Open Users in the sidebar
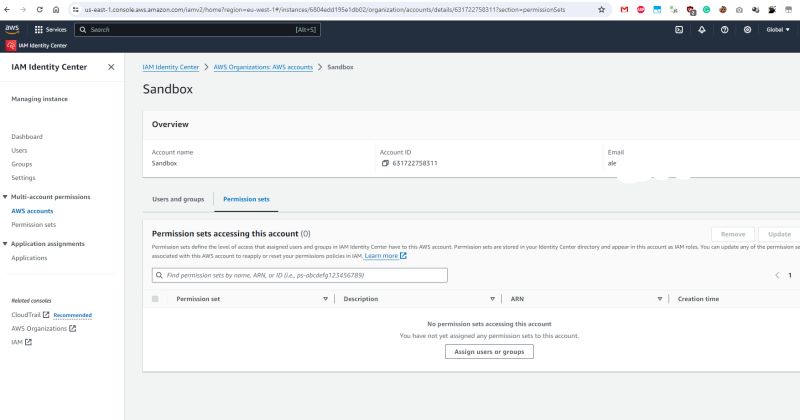The image size is (800, 420). coord(19,151)
